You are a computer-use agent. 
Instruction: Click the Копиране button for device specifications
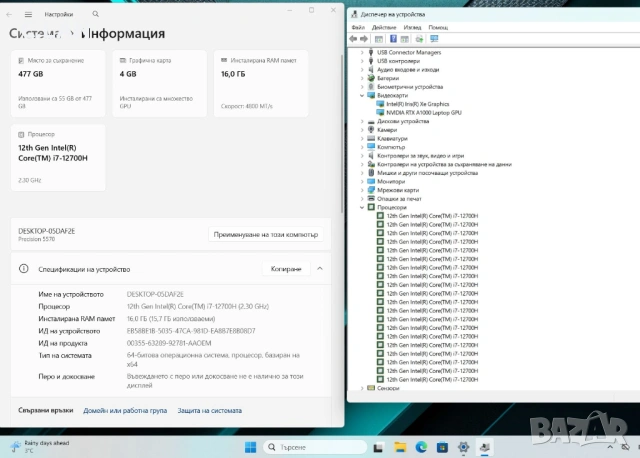tap(286, 269)
